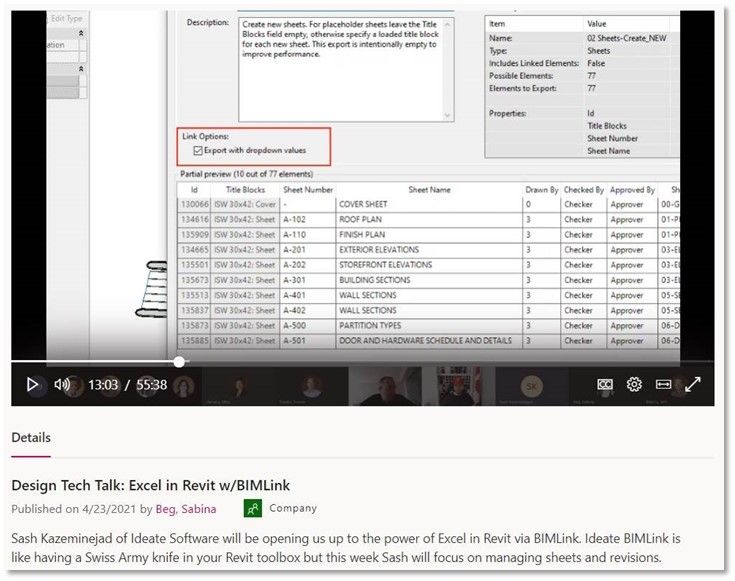Image resolution: width=735 pixels, height=581 pixels.
Task: Click the video progress slider handle
Action: [x=179, y=362]
